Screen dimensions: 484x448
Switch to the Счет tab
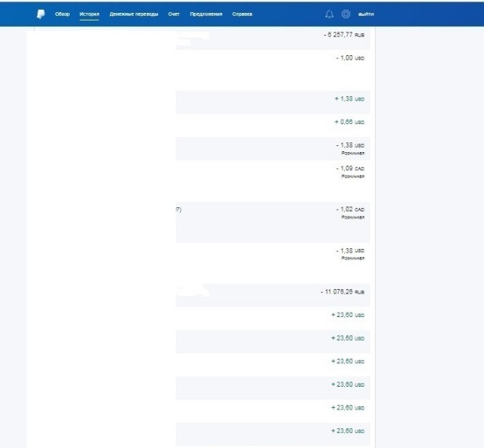tap(174, 14)
